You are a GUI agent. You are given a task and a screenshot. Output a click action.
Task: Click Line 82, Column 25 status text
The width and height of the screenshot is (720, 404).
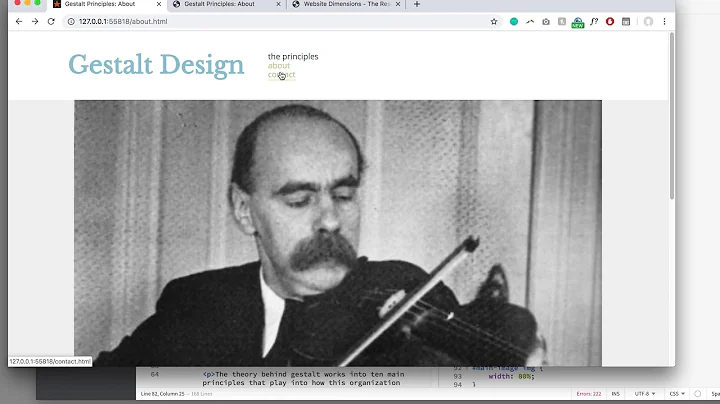tap(163, 394)
